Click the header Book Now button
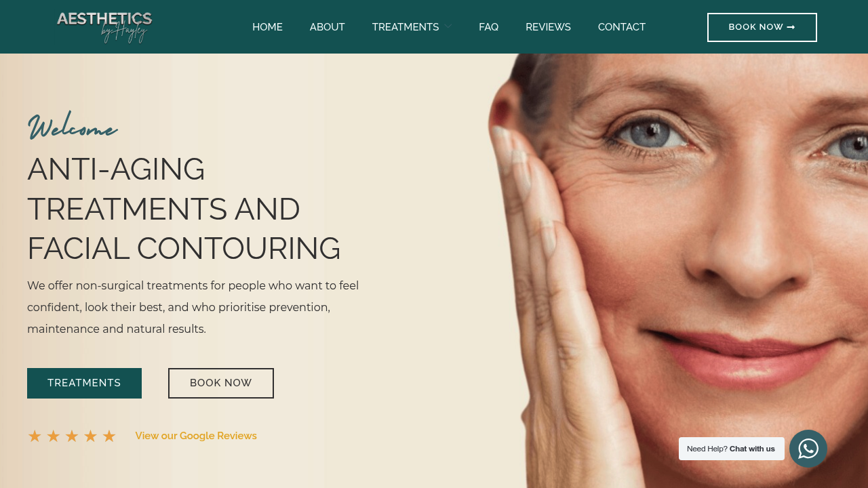The height and width of the screenshot is (488, 868). click(x=762, y=27)
